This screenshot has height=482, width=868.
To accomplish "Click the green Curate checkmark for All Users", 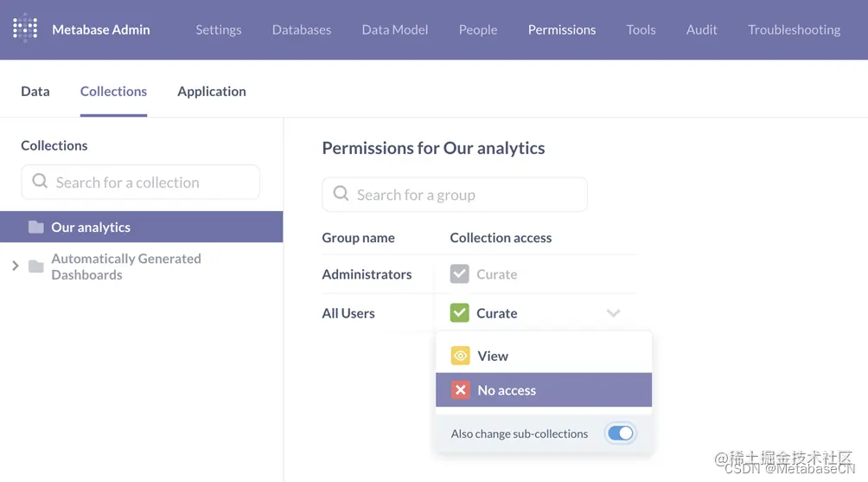I will [459, 313].
